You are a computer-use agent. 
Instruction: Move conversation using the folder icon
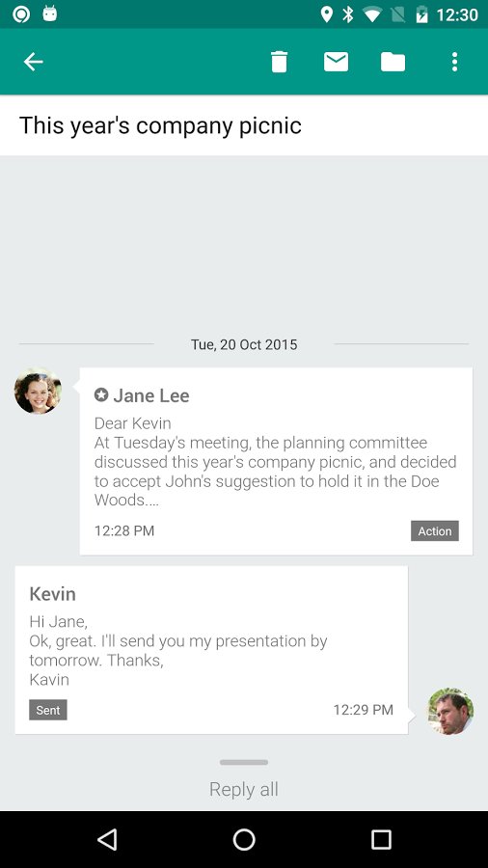[393, 62]
